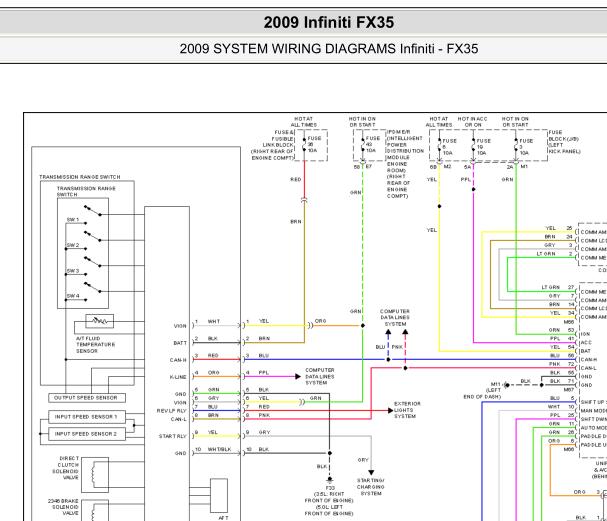Click the 'OUTPUT SPEED SENSOR' box
607x521 pixels.
coord(87,398)
